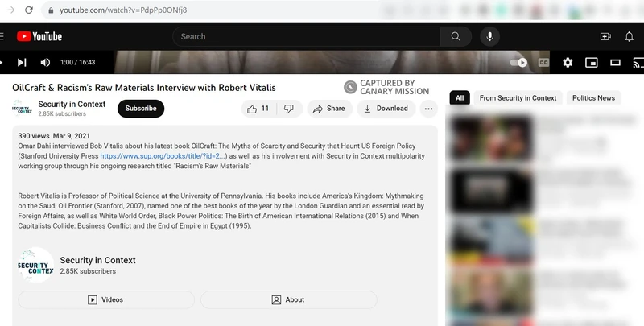The height and width of the screenshot is (326, 644).
Task: Open the large Security in Context logo
Action: (35, 266)
